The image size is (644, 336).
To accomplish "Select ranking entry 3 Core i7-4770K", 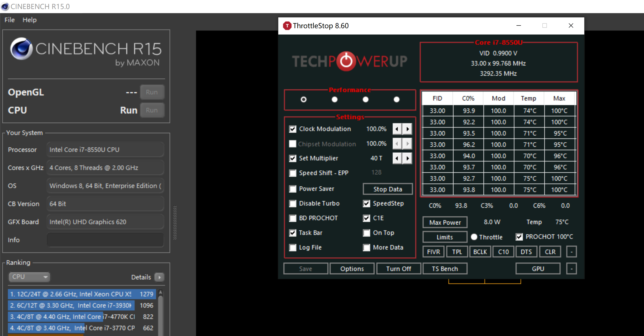I will 82,316.
